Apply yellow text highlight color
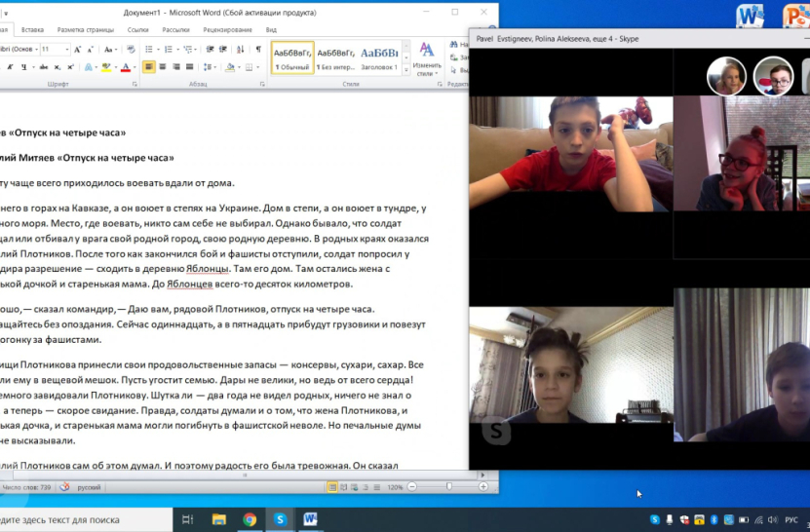The image size is (810, 532). pyautogui.click(x=106, y=67)
